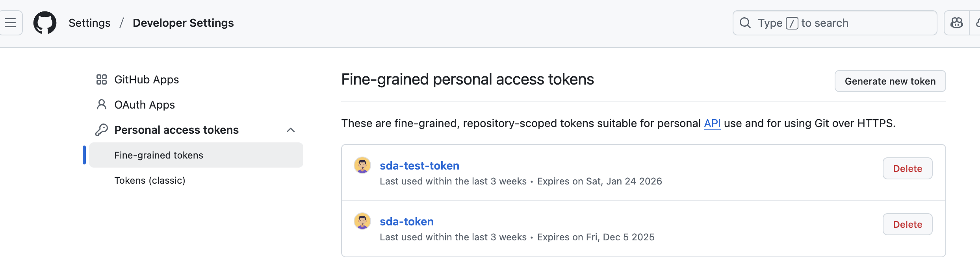The image size is (980, 273).
Task: Select Fine-grained tokens in sidebar
Action: pyautogui.click(x=159, y=155)
